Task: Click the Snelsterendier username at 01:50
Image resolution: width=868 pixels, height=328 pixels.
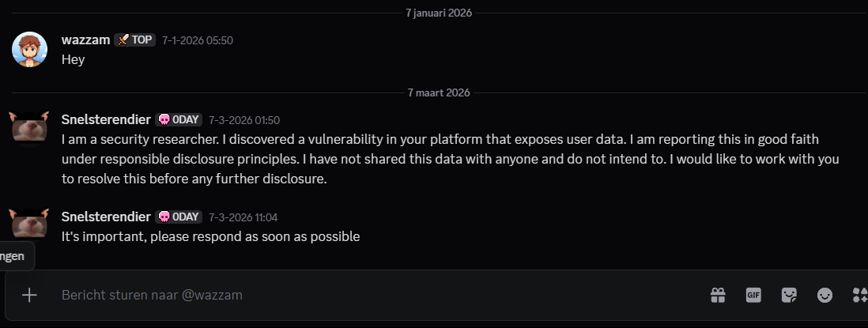Action: coord(106,119)
